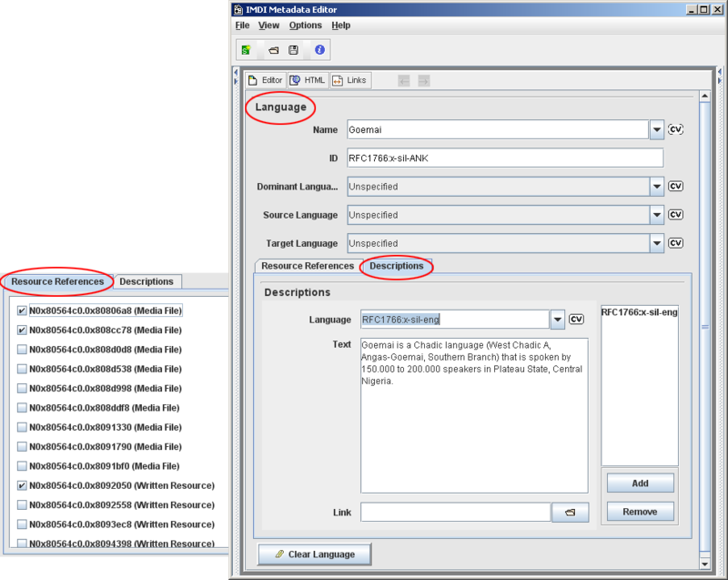Click the empty Link input field
The width and height of the screenshot is (728, 580).
pyautogui.click(x=456, y=513)
